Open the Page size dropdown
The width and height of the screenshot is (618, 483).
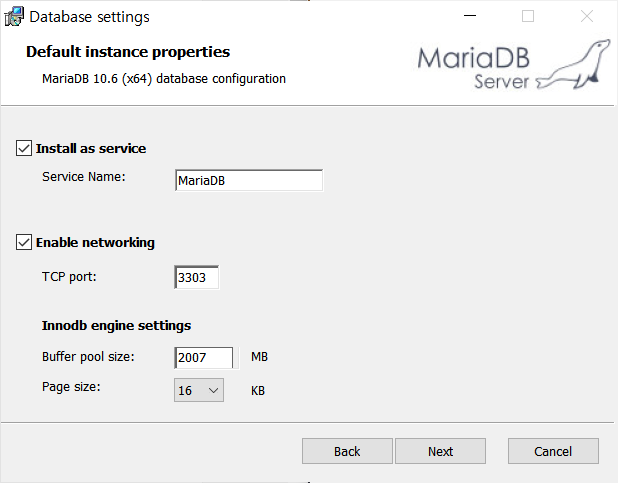[x=199, y=390]
